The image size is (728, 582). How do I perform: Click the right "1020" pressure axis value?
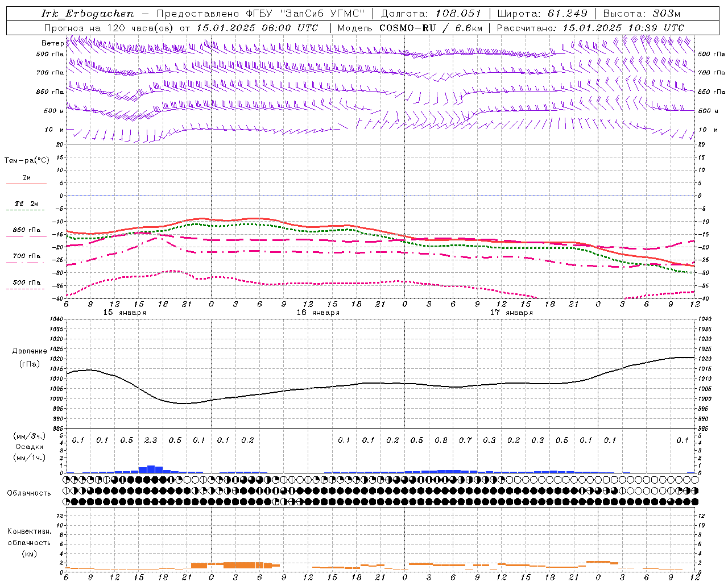click(704, 359)
